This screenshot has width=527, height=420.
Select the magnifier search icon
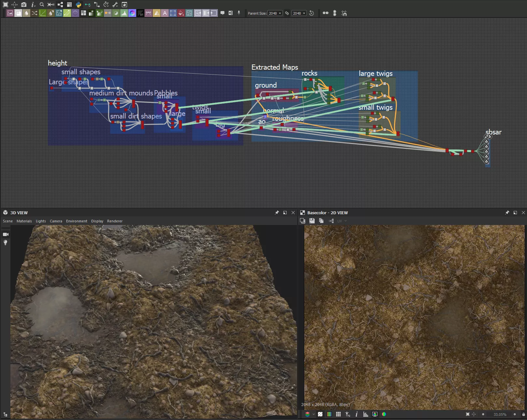42,5
